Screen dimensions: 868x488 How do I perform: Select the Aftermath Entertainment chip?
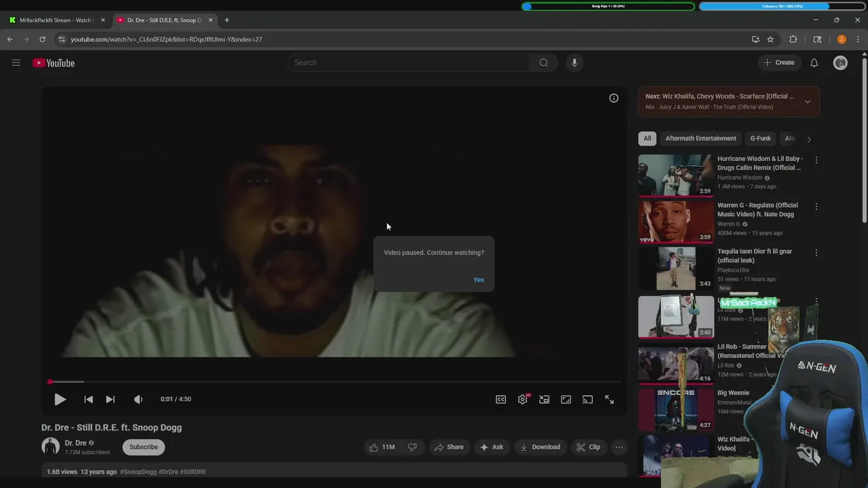click(x=701, y=138)
